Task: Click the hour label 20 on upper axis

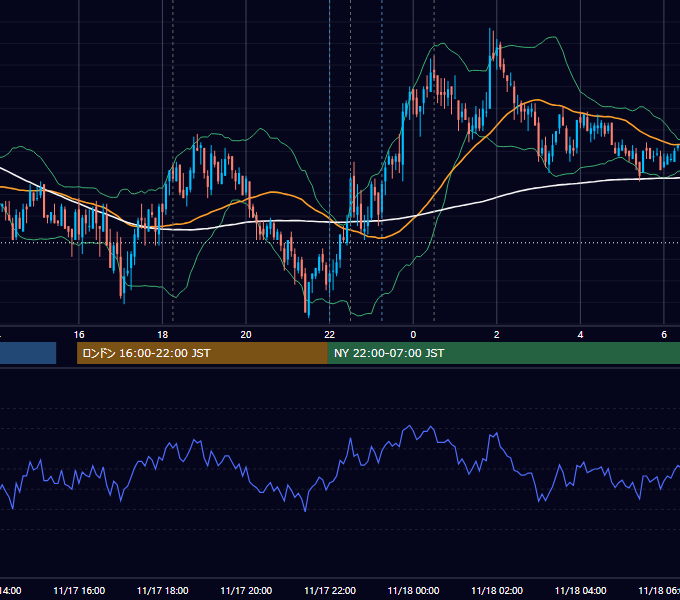Action: (246, 335)
